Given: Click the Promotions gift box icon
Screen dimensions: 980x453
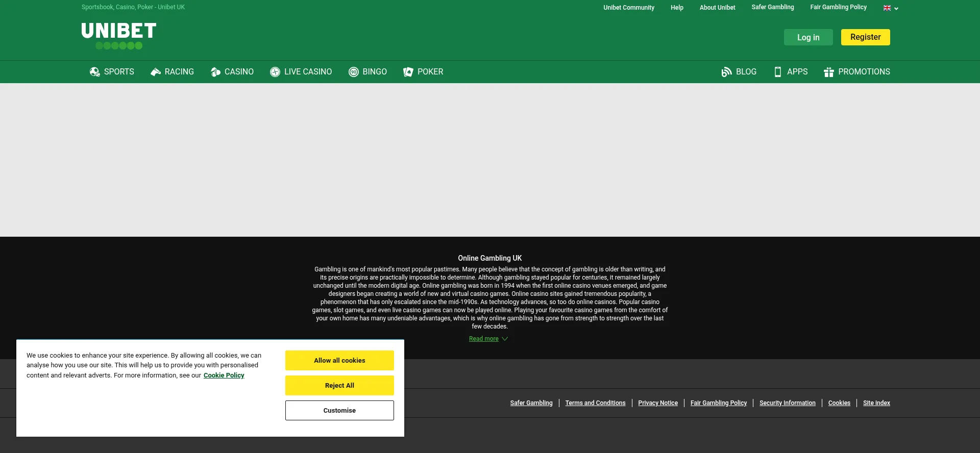Looking at the screenshot, I should (829, 72).
